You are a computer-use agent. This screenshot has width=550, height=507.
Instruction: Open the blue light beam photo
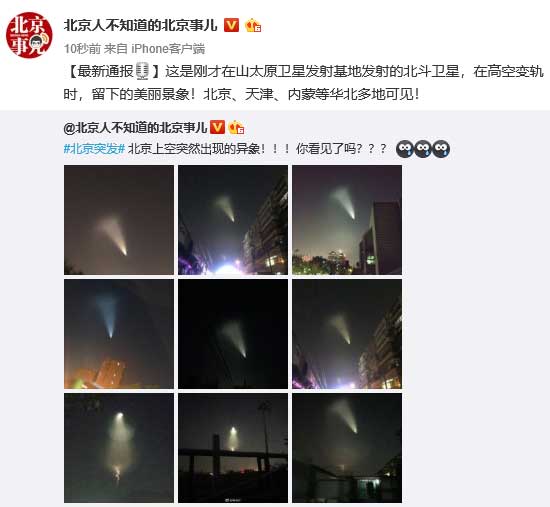tap(119, 334)
